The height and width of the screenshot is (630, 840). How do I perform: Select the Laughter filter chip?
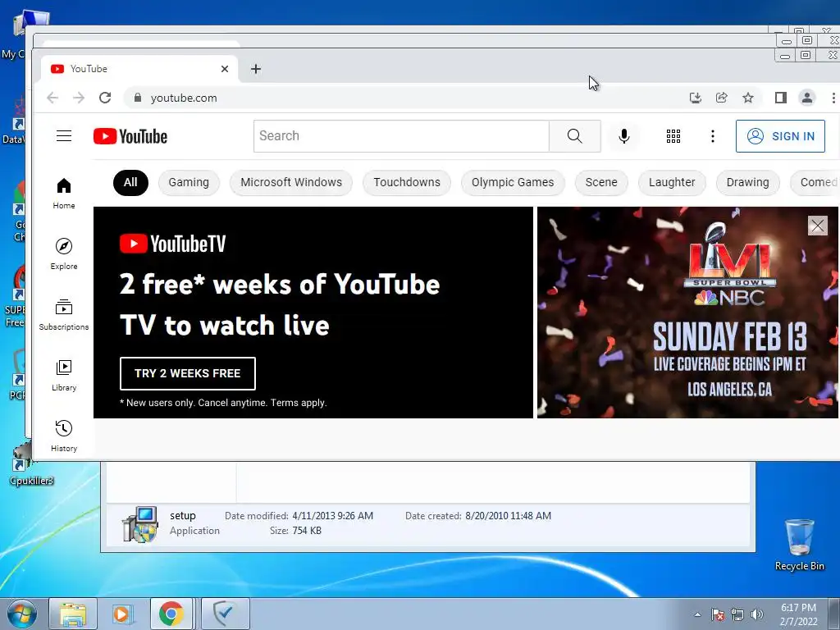[x=672, y=183]
